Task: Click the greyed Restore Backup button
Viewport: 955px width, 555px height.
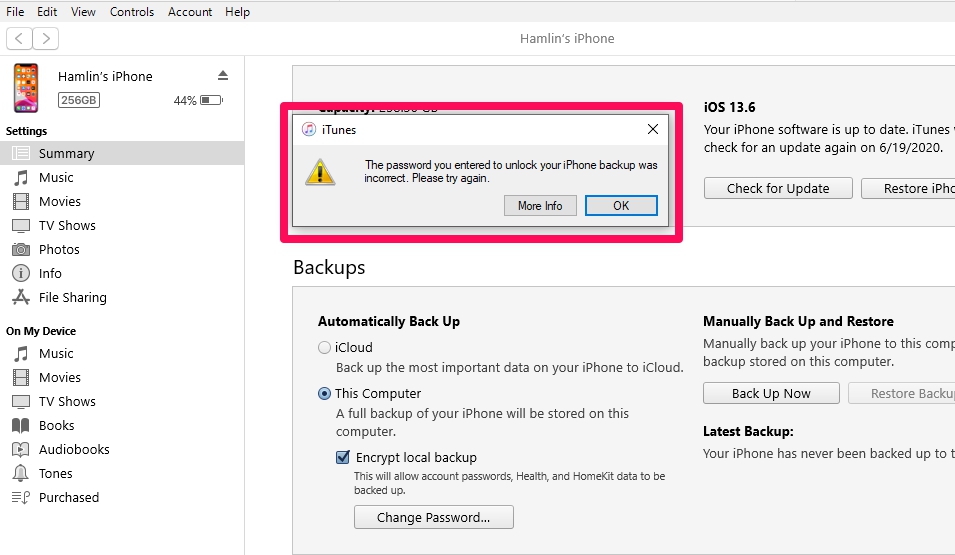Action: click(901, 394)
